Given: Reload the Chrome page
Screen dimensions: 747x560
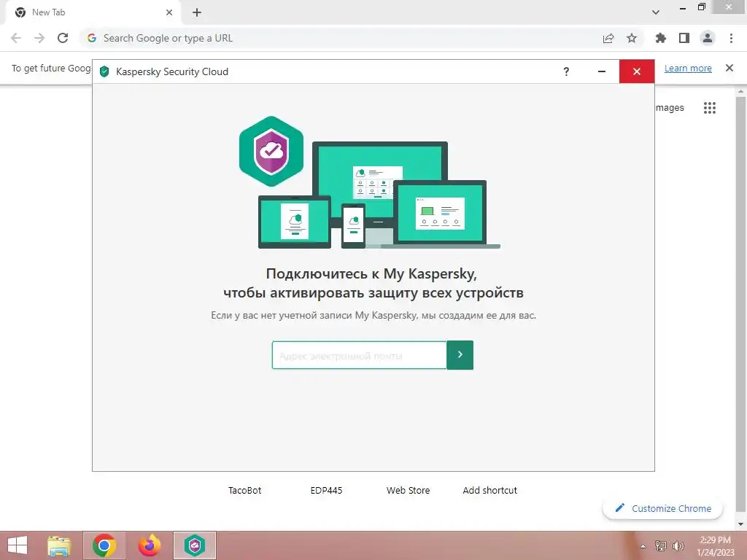Looking at the screenshot, I should click(x=63, y=38).
